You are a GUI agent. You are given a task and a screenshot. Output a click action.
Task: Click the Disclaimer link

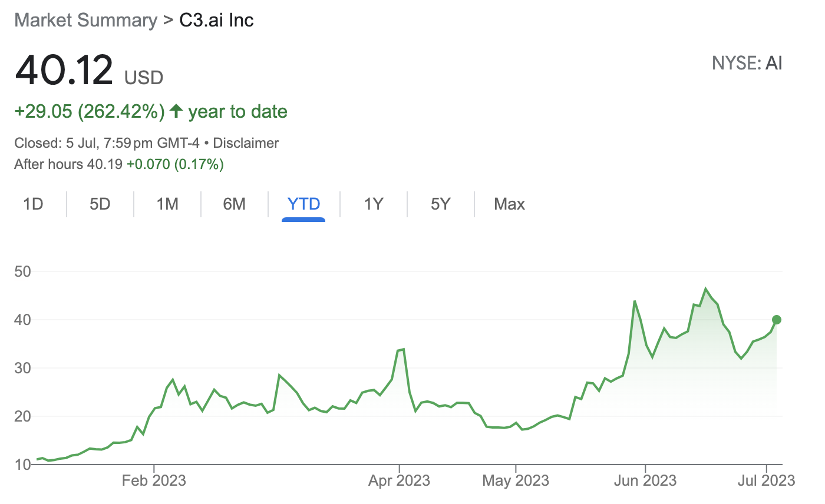click(x=246, y=142)
